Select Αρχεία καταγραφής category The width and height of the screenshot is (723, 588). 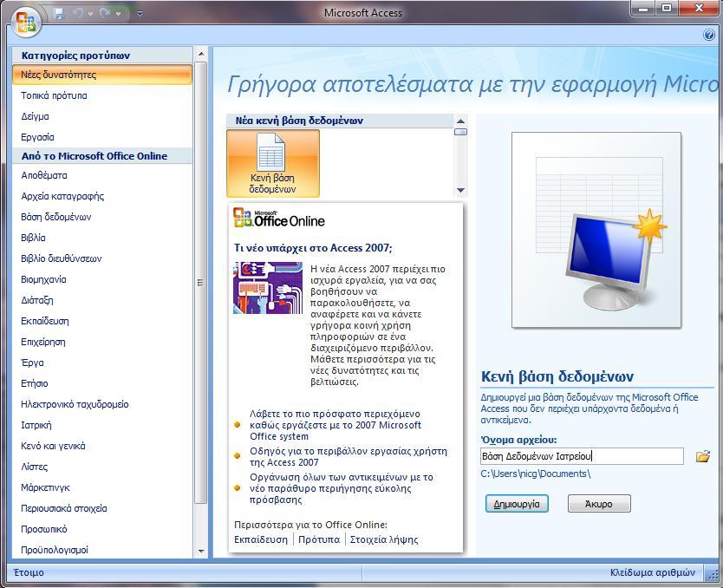(102, 196)
